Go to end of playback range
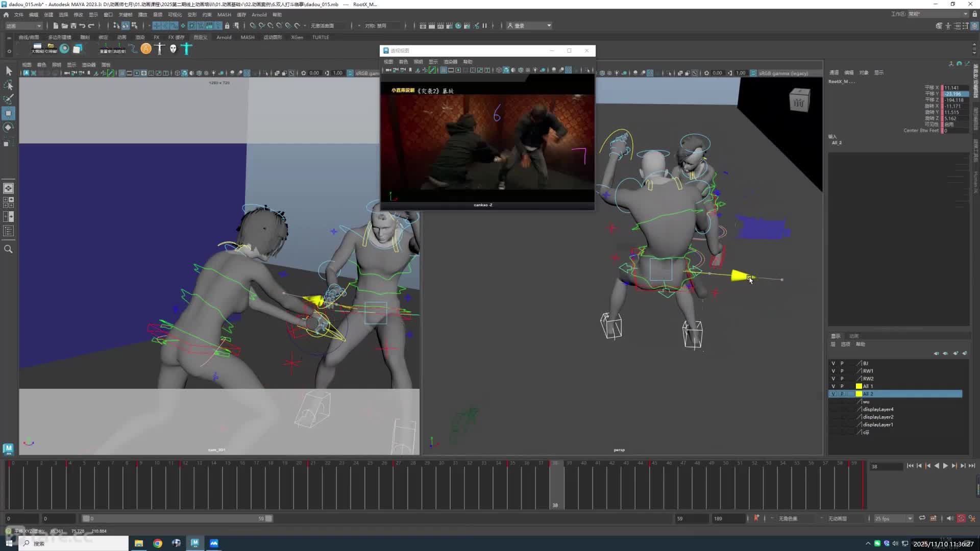980x551 pixels. click(972, 466)
